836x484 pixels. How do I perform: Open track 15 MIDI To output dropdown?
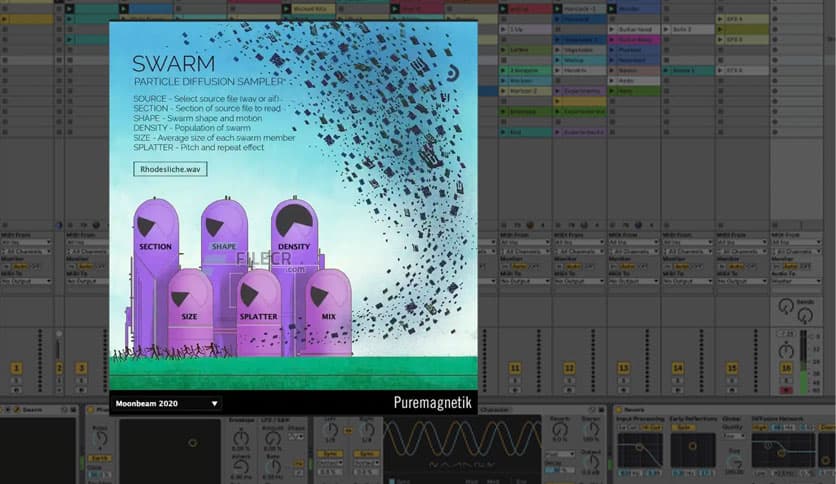[x=743, y=281]
